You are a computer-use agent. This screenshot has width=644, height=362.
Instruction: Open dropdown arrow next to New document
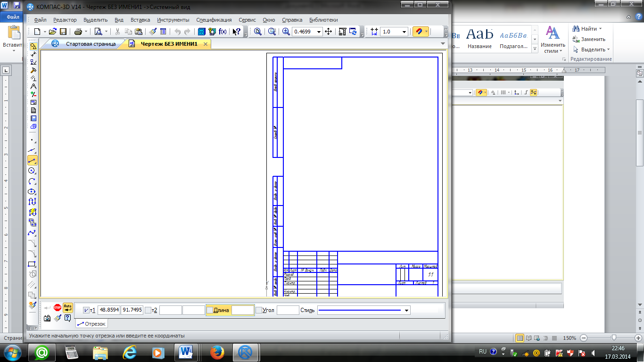click(45, 32)
